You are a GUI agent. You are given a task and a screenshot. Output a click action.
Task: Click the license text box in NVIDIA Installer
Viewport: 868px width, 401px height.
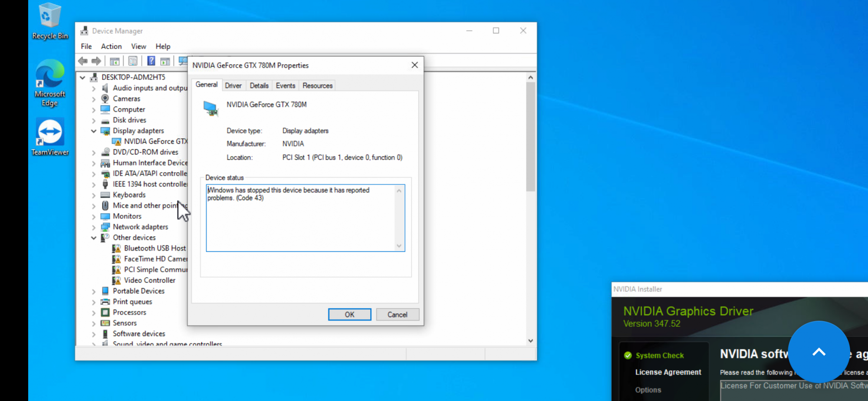[794, 391]
